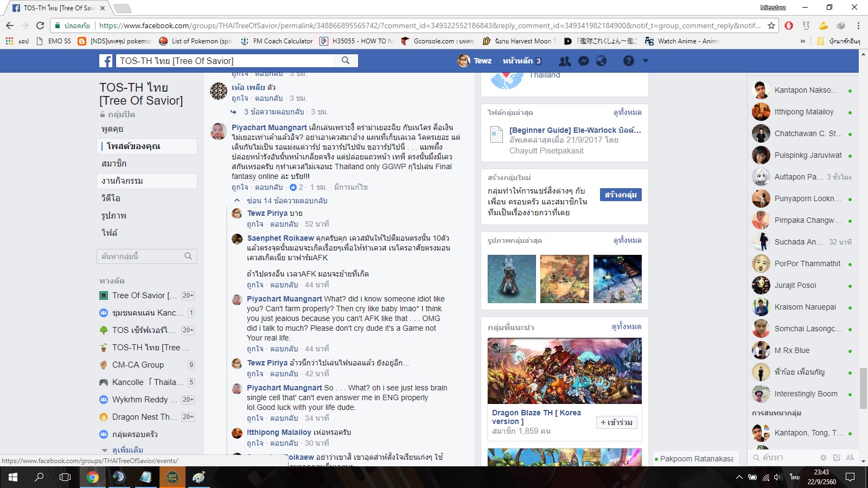The width and height of the screenshot is (868, 488).
Task: Click group search magnifier in left sidebar
Action: click(x=188, y=256)
